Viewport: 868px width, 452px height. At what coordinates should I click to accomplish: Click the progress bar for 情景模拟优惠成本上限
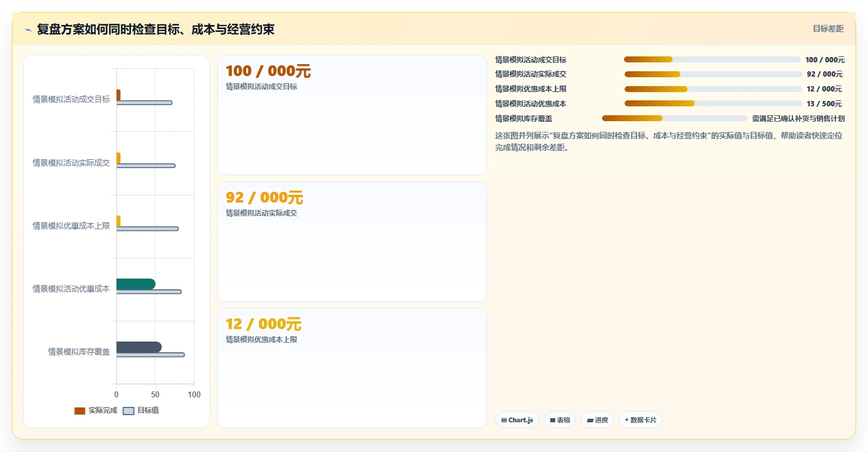[x=713, y=89]
